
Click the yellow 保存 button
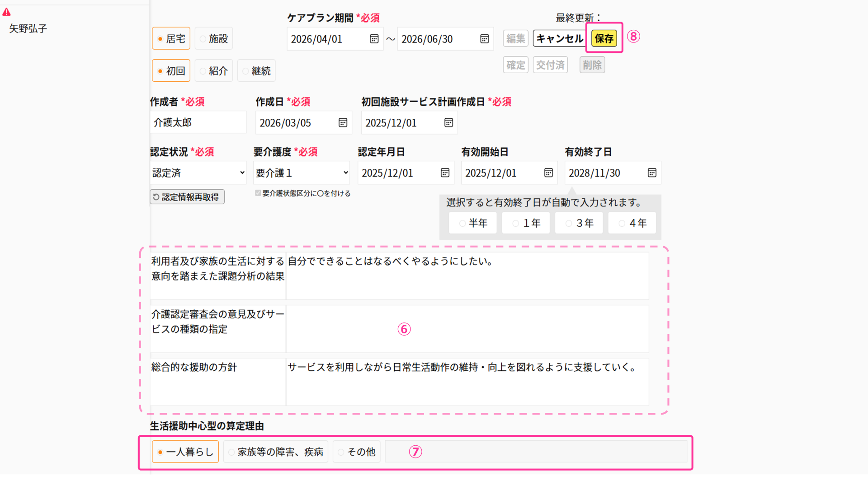point(604,39)
